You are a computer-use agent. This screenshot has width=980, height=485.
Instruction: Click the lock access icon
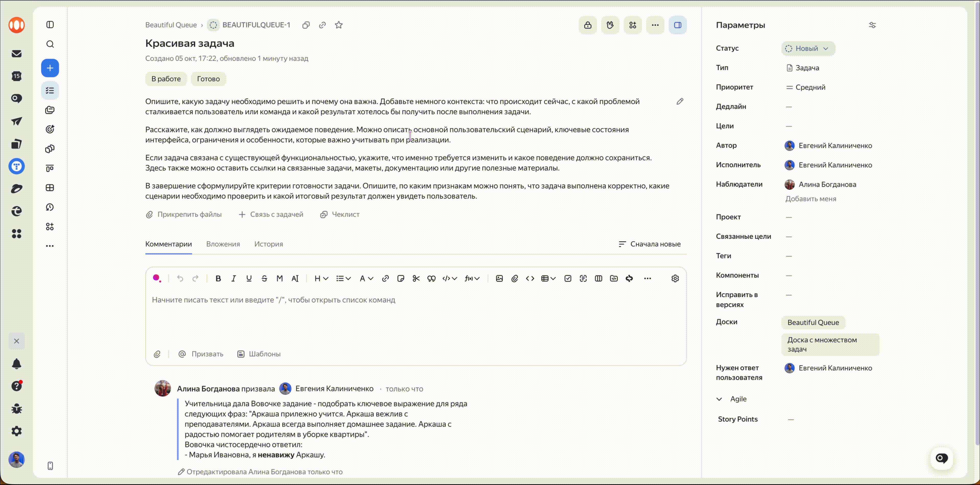pos(588,25)
